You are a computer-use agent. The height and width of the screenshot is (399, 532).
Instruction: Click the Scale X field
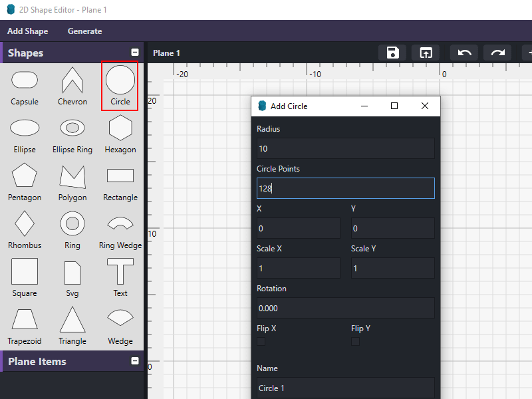[298, 268]
